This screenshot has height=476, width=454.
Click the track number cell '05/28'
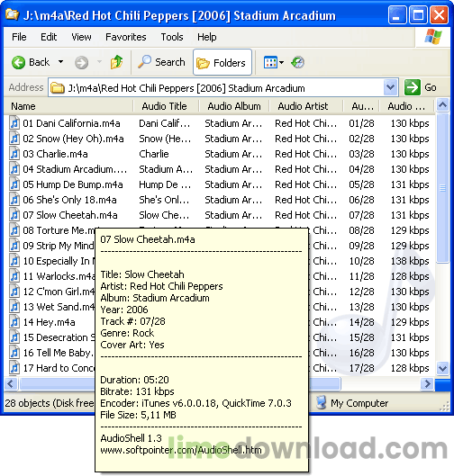361,184
